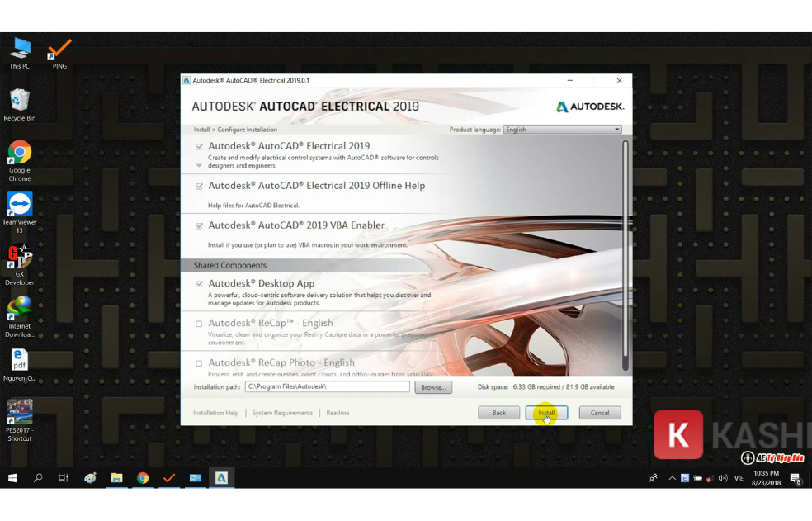812x521 pixels.
Task: Open the notification action center
Action: (795, 479)
